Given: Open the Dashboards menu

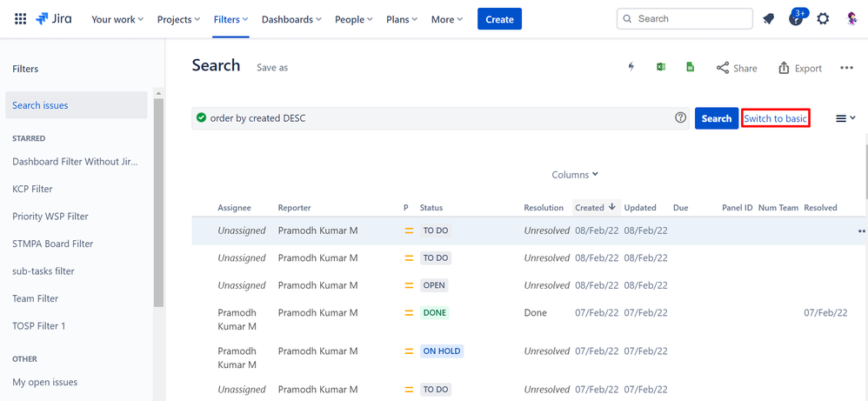Looking at the screenshot, I should (x=291, y=19).
